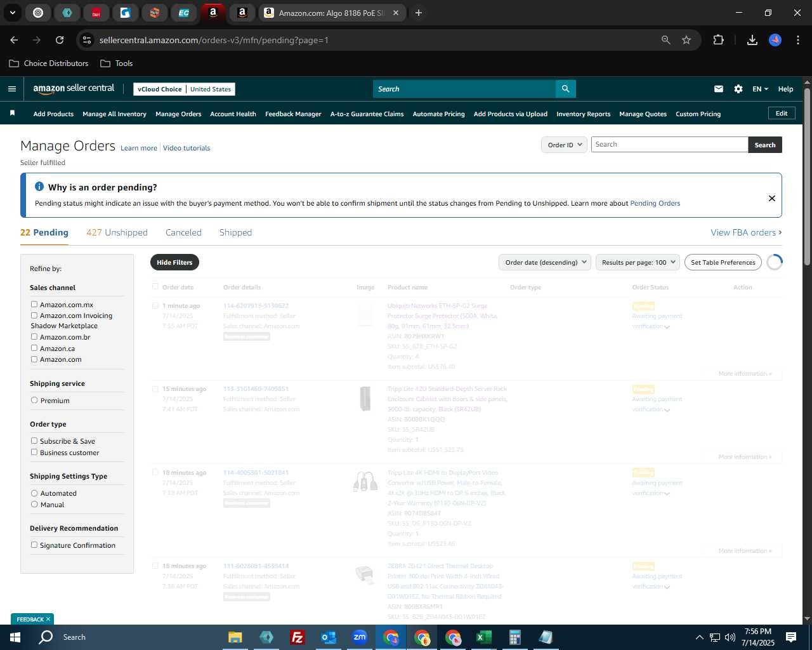Open Calculator from the taskbar

click(x=514, y=637)
